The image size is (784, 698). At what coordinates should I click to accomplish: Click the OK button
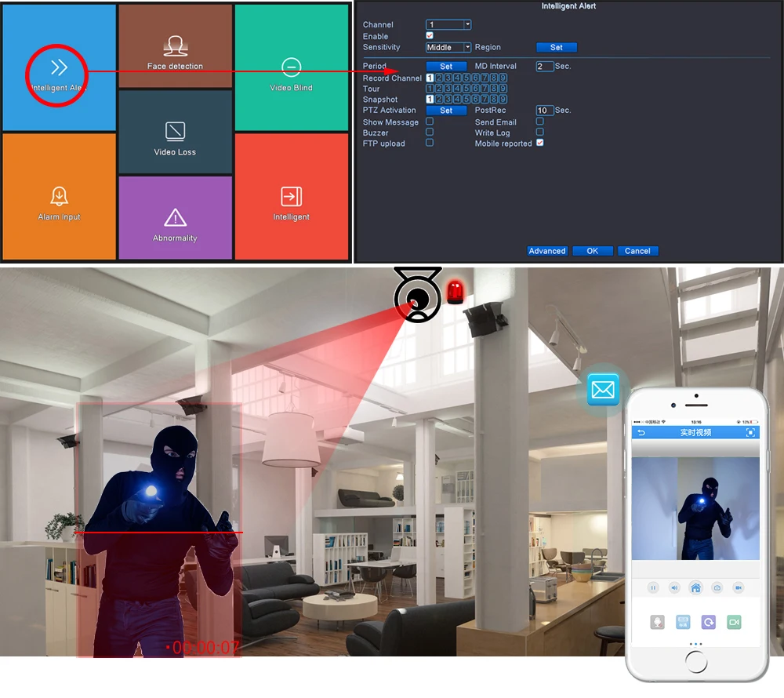point(593,250)
